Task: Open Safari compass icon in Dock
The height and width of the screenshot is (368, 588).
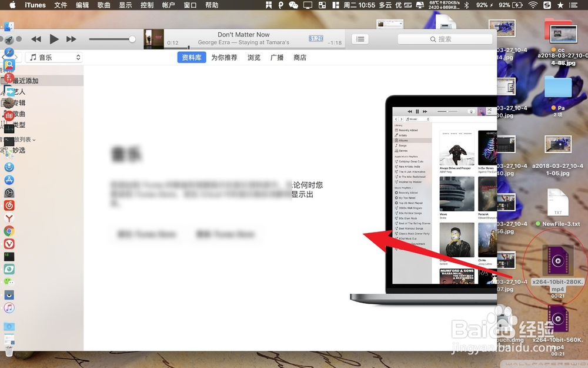Action: pos(9,52)
